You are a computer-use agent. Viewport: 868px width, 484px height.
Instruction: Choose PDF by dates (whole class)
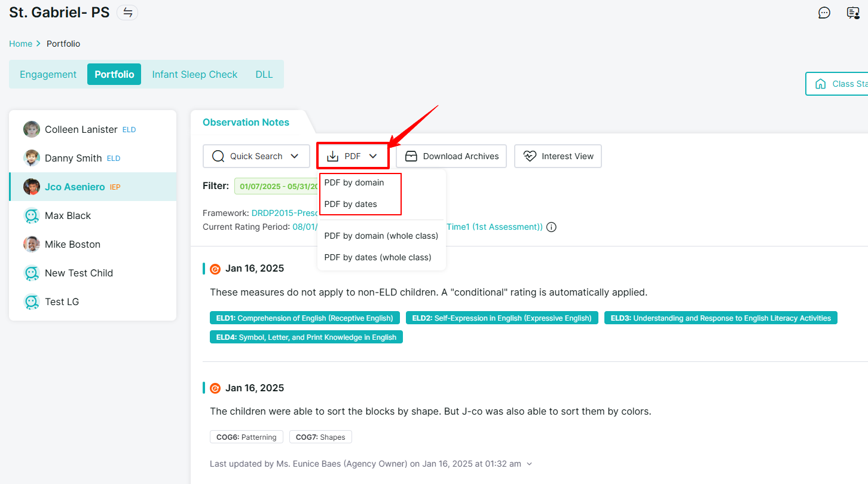tap(377, 257)
